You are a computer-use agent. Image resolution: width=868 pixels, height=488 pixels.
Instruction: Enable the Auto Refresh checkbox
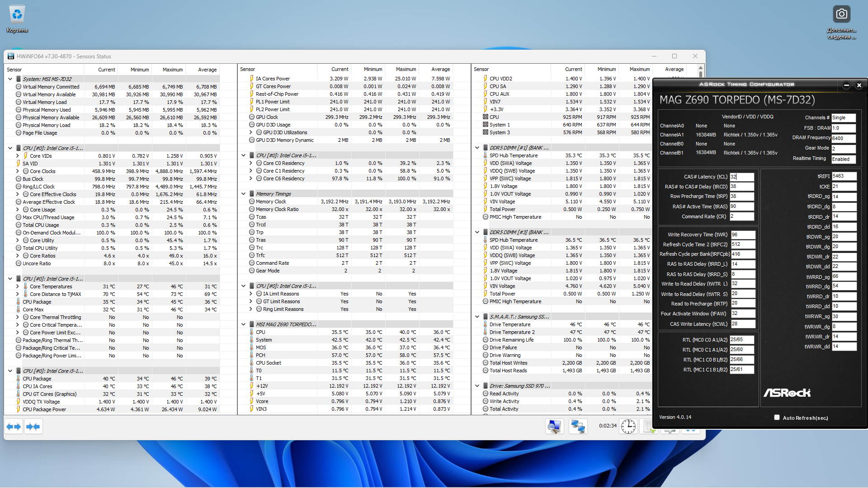777,418
